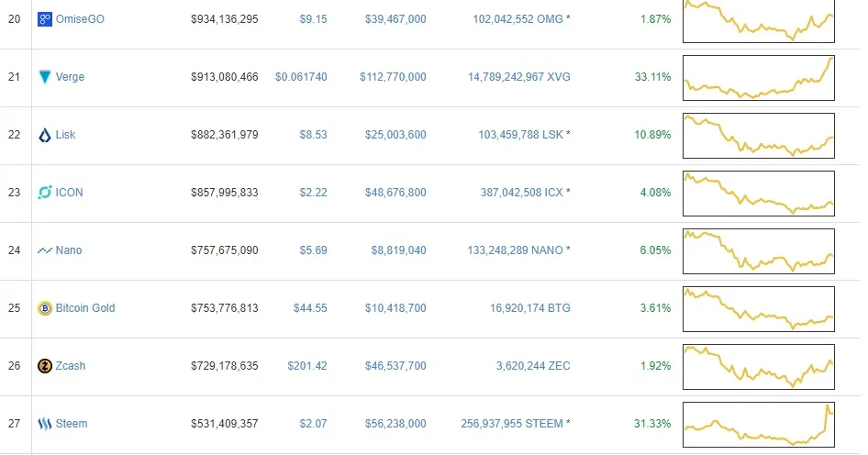
Task: View the ICON 7-day price chart
Action: 759,194
